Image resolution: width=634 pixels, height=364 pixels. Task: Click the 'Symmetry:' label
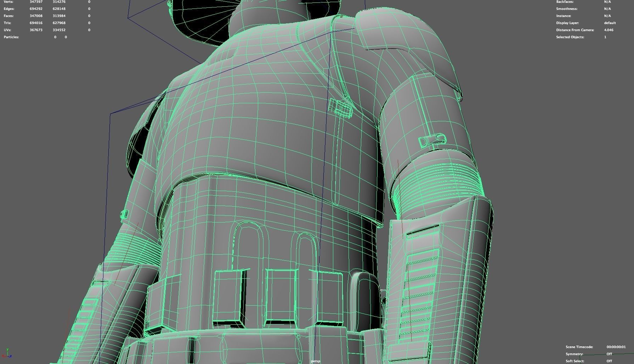click(x=574, y=354)
